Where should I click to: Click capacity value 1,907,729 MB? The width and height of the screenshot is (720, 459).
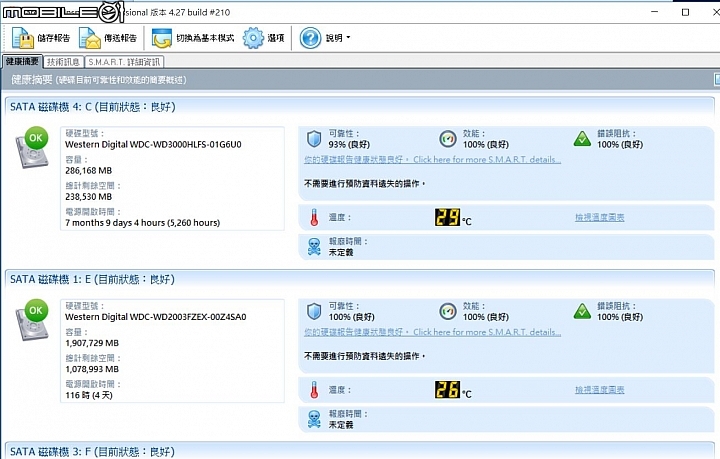92,343
